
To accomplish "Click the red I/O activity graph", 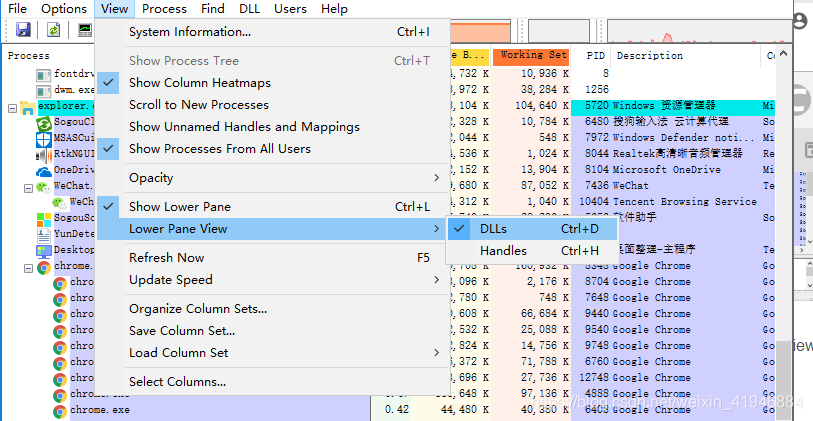I will point(697,31).
